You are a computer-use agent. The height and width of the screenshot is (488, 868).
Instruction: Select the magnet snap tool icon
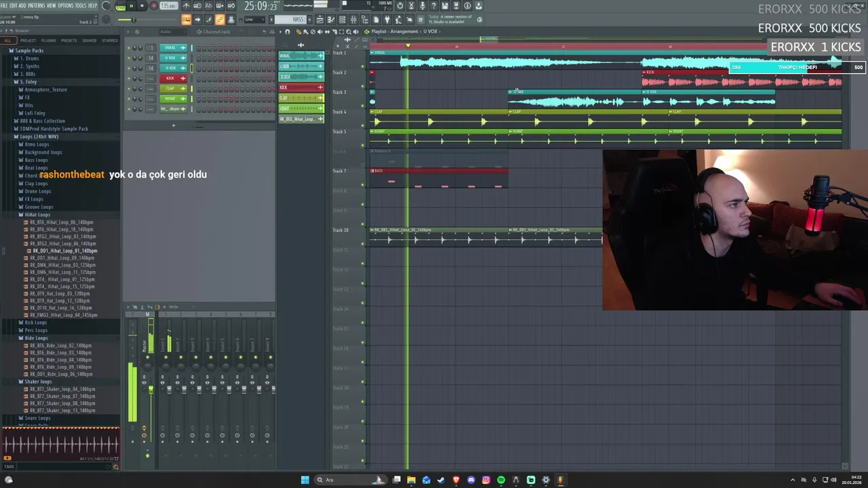tap(288, 32)
